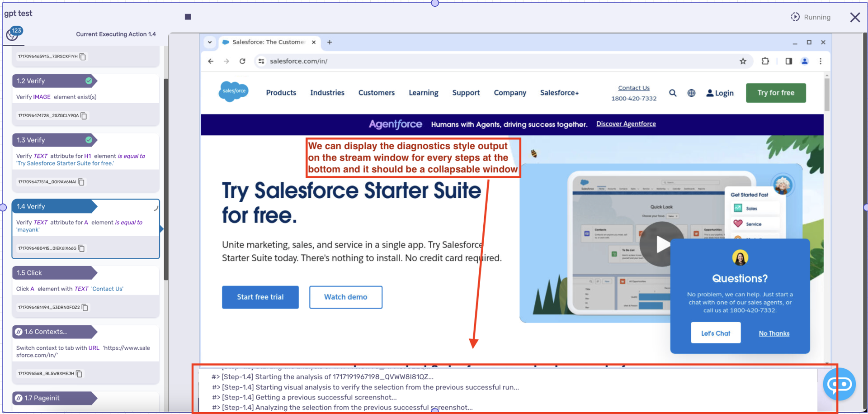The height and width of the screenshot is (414, 868).
Task: Select the 1.4 Verify step header
Action: [54, 206]
